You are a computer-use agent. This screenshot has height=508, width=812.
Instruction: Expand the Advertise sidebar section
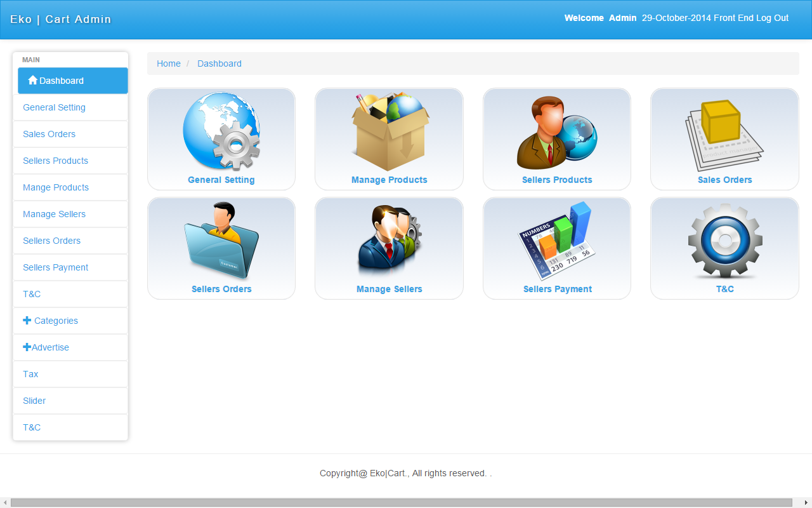pos(46,347)
